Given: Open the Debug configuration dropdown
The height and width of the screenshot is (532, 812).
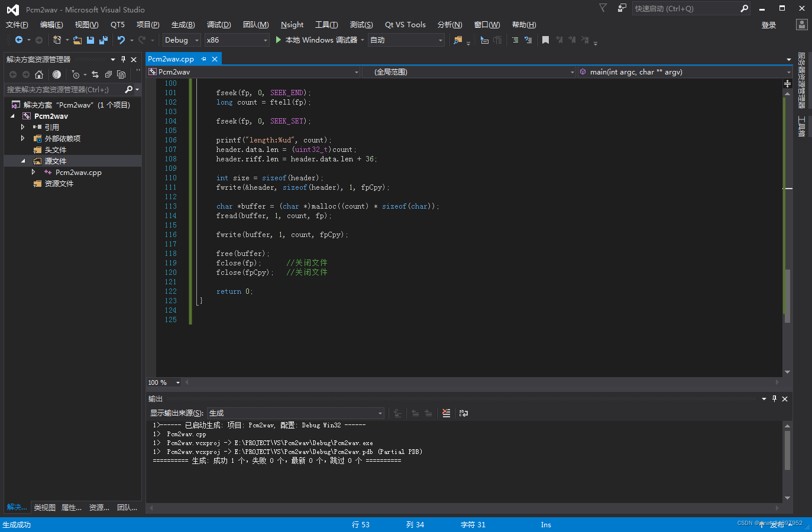Looking at the screenshot, I should pos(181,40).
